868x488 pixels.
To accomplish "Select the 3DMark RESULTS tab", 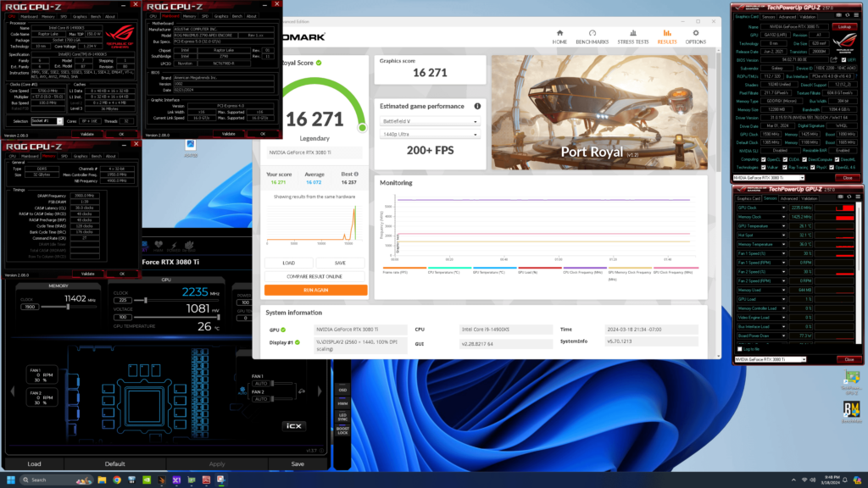I will [x=666, y=37].
